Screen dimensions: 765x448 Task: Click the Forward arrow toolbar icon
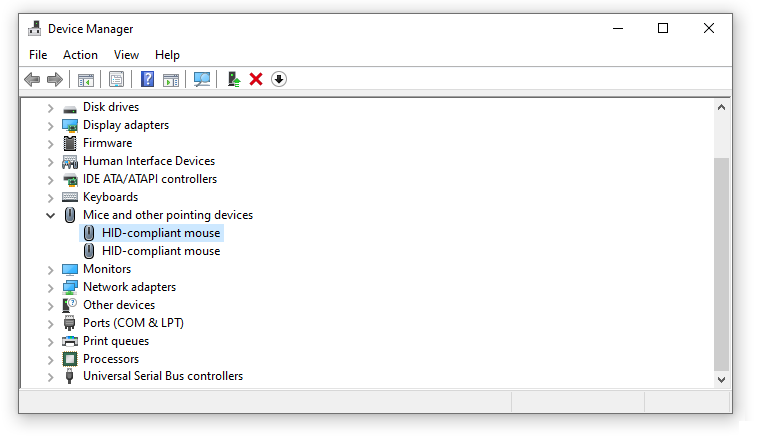point(55,79)
